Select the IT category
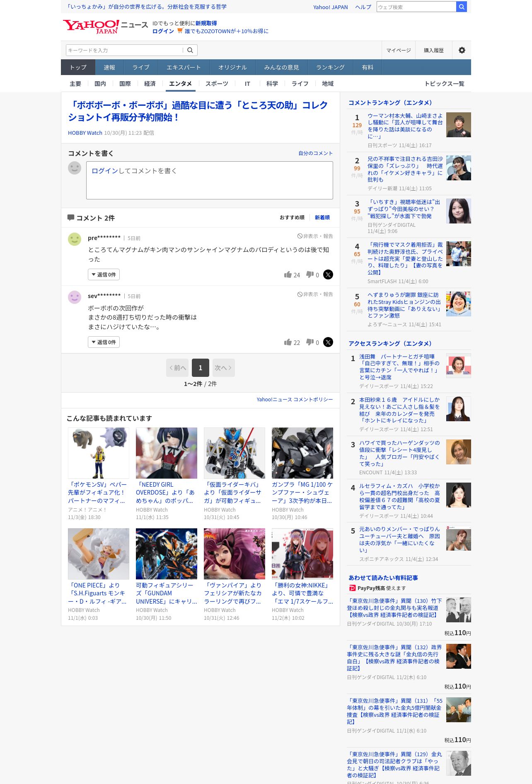This screenshot has height=784, width=532. 247,84
